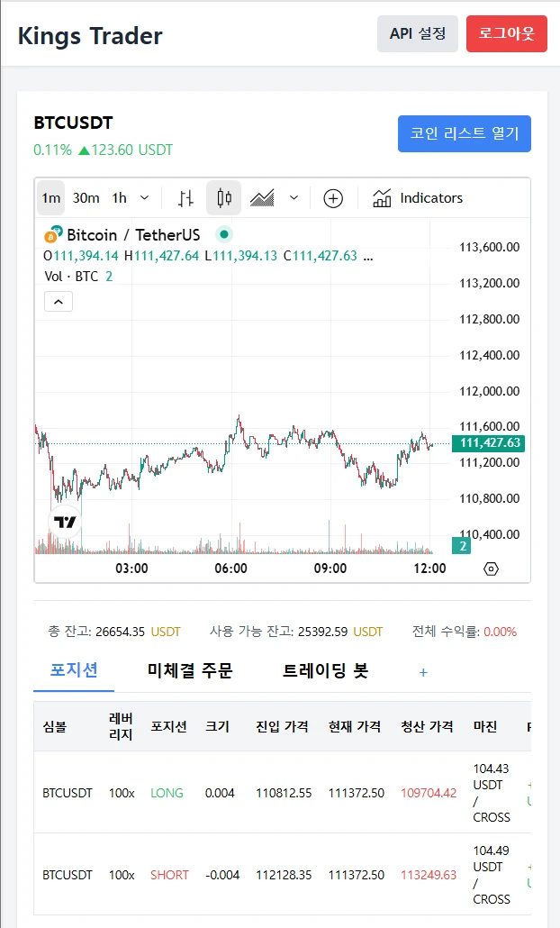Switch to the 1m interval

(50, 197)
